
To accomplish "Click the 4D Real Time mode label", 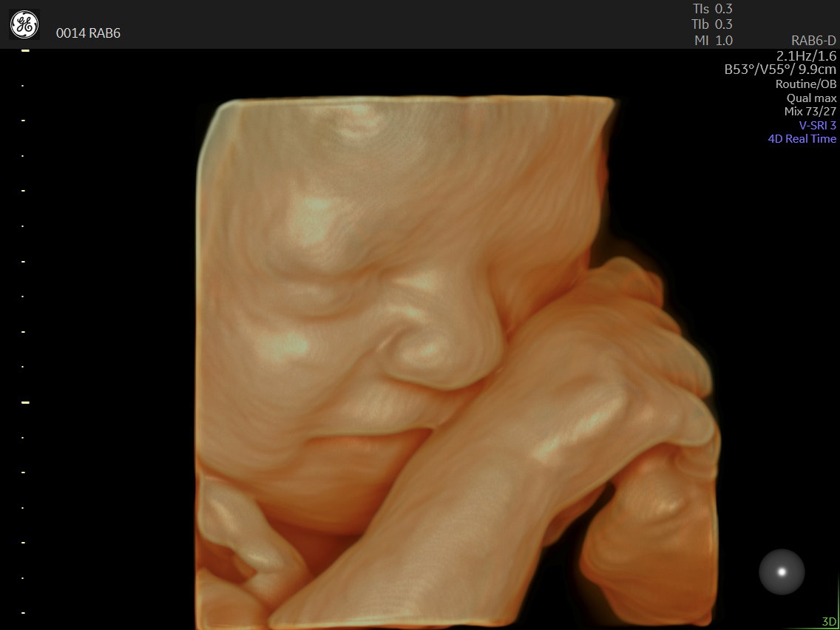I will click(x=802, y=139).
